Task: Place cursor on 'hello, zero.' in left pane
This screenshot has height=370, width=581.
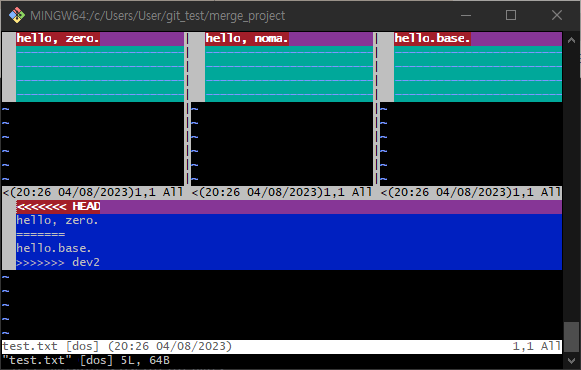Action: pos(58,39)
